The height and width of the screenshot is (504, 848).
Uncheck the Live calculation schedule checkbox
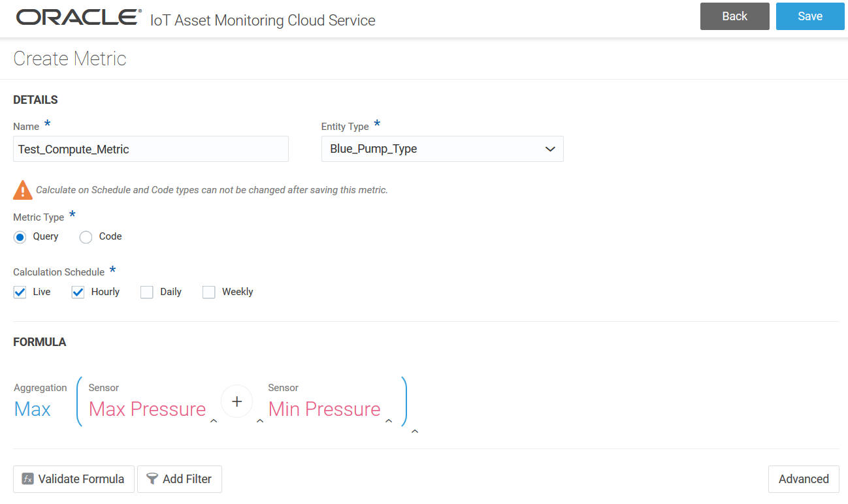pyautogui.click(x=20, y=292)
